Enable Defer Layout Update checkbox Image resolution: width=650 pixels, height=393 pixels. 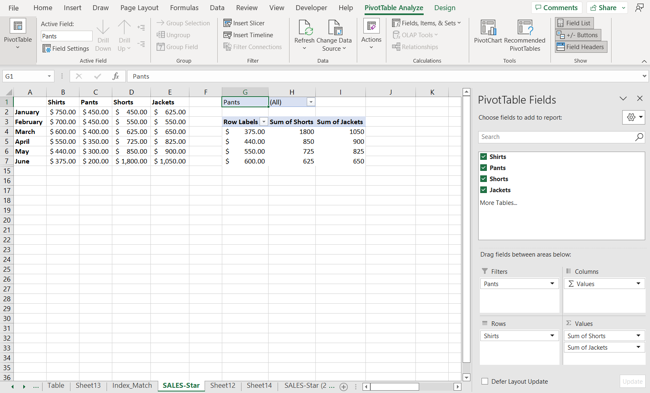point(485,381)
